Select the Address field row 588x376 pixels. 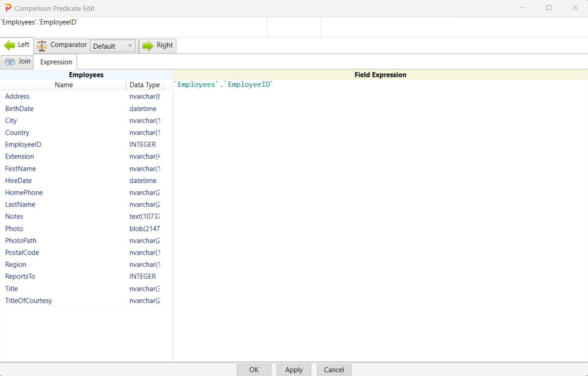86,96
